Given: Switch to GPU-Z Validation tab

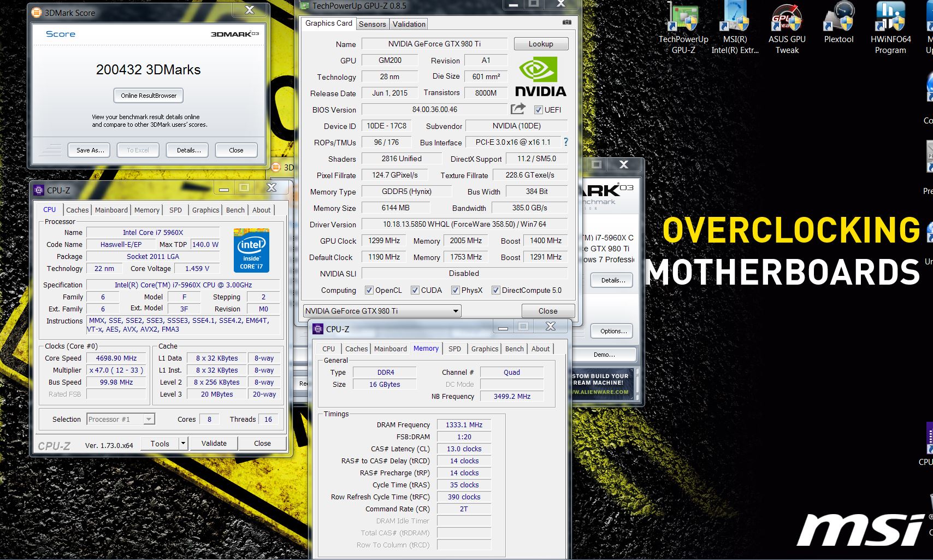Looking at the screenshot, I should pyautogui.click(x=409, y=24).
